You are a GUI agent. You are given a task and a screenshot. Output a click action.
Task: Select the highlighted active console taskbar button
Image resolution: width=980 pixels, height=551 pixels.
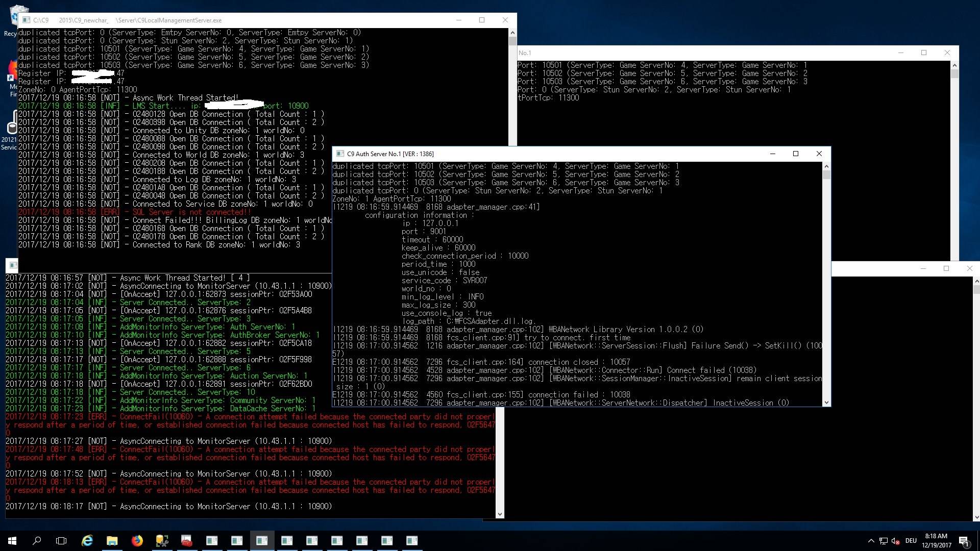262,541
